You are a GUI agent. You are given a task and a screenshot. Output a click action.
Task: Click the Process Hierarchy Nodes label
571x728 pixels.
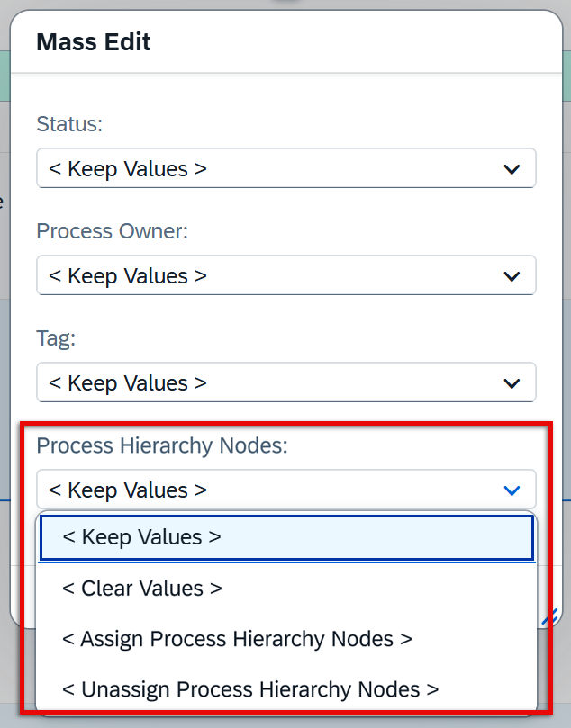click(x=162, y=445)
